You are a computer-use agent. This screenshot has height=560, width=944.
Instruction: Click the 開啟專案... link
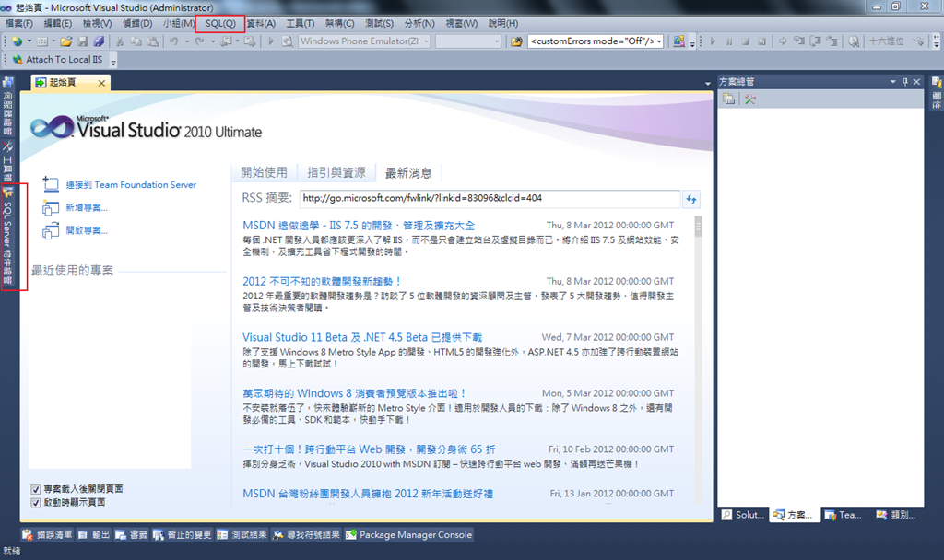tap(87, 230)
